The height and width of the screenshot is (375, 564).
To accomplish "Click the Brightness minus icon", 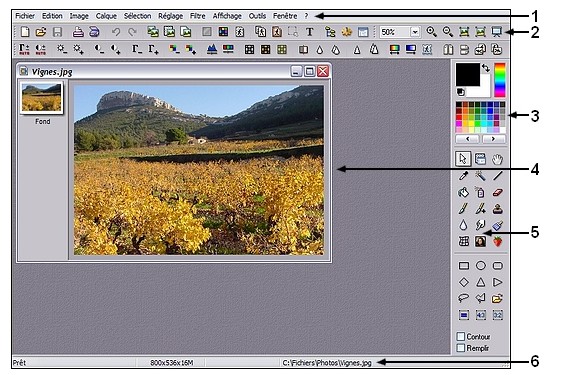I will (x=62, y=49).
